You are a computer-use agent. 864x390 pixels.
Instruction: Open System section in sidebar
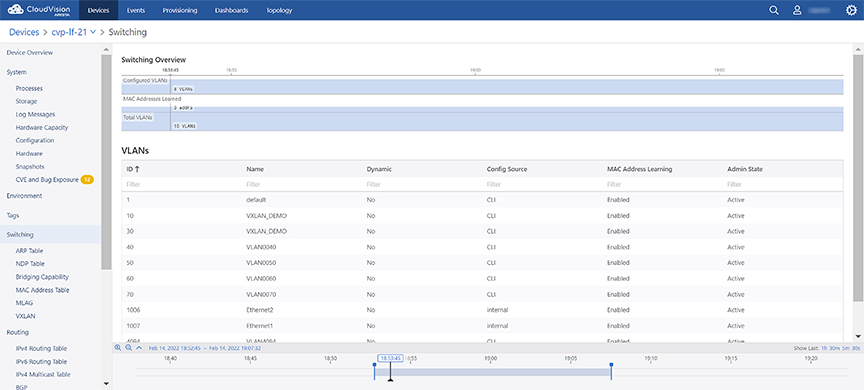click(17, 72)
